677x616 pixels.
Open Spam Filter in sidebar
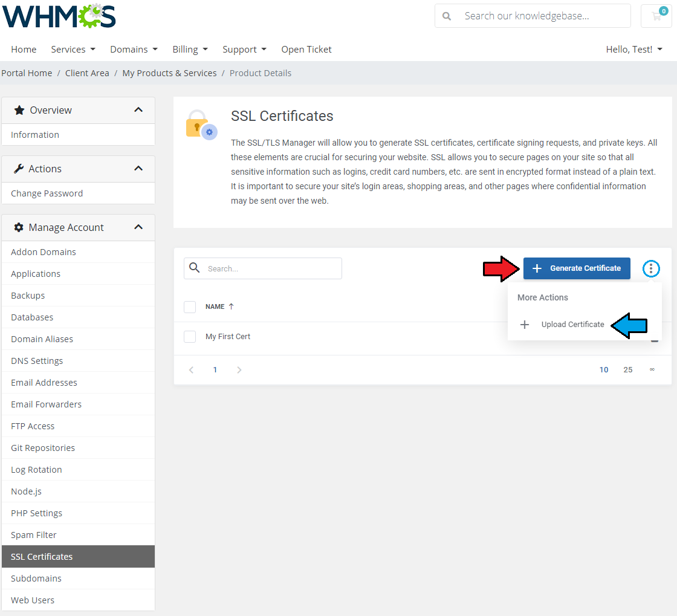[x=78, y=535]
